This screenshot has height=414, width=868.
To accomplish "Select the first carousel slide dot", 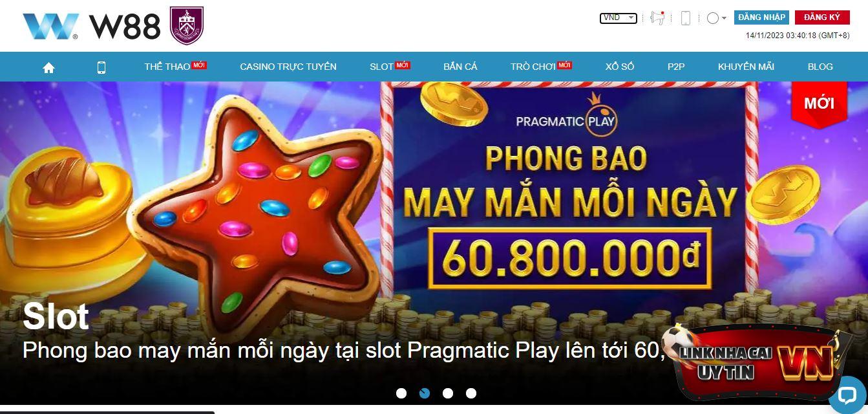I will click(x=401, y=393).
